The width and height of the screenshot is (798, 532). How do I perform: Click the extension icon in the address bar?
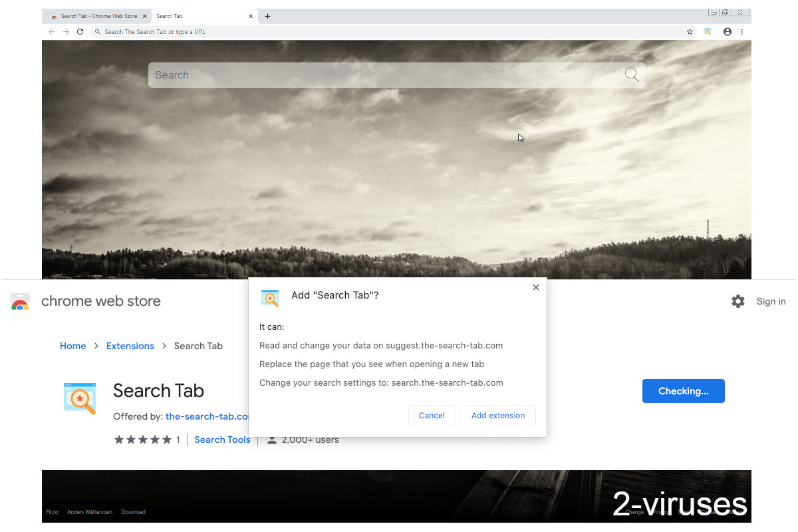tap(708, 31)
